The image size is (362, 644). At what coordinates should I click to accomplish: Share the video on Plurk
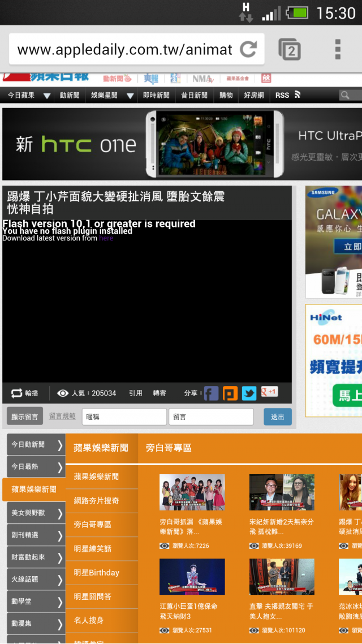[230, 393]
